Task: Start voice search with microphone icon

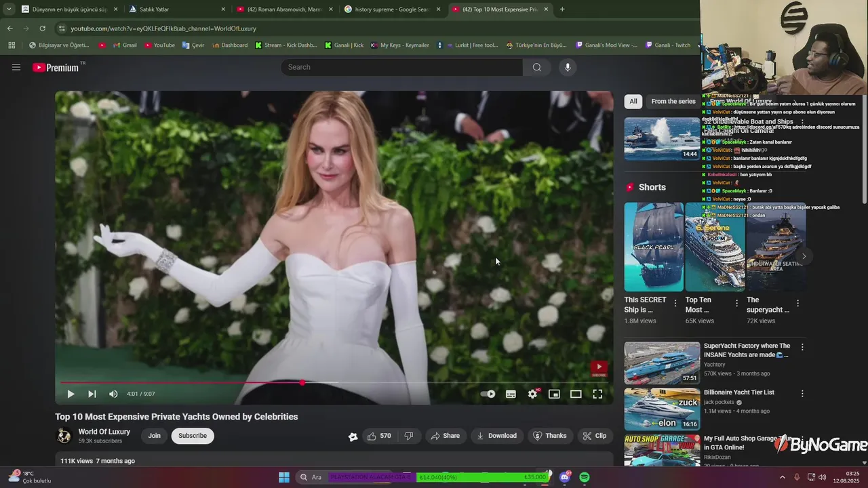Action: point(568,67)
